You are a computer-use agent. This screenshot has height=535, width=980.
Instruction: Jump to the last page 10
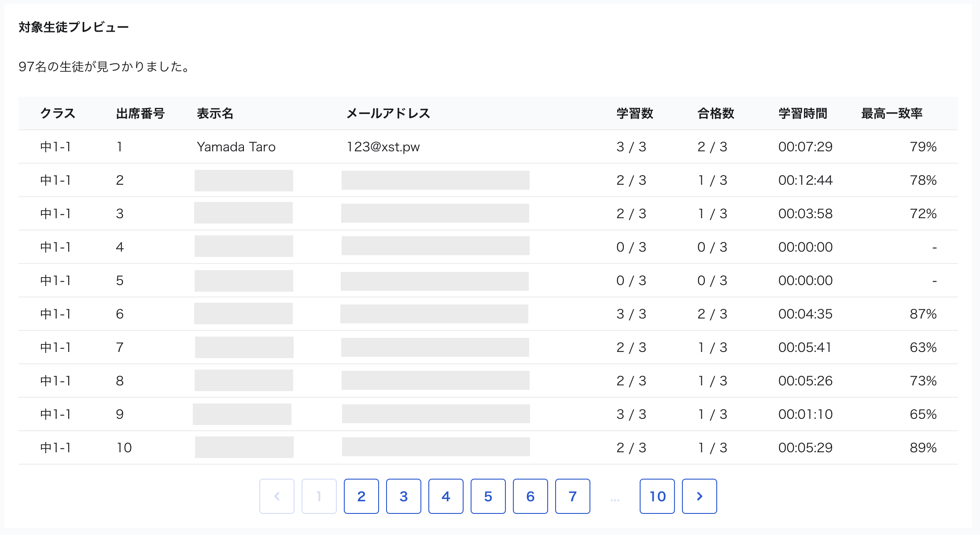[x=657, y=496]
